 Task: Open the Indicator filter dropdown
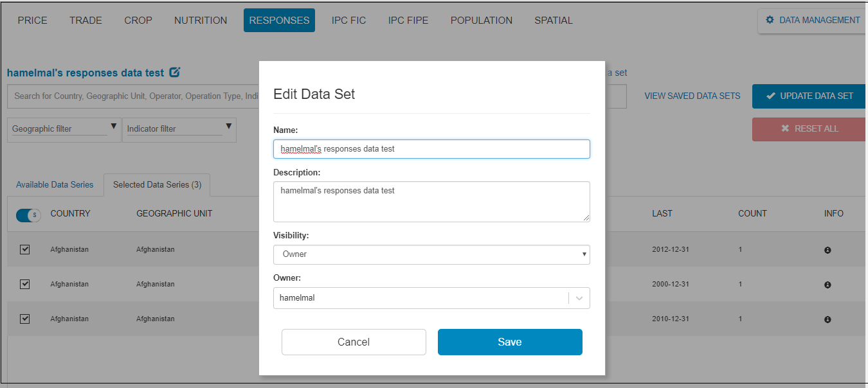click(x=178, y=129)
